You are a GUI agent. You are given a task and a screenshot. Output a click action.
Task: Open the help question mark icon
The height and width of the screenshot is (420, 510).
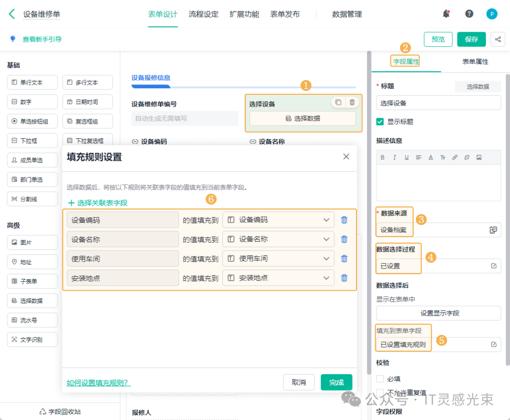coord(469,14)
